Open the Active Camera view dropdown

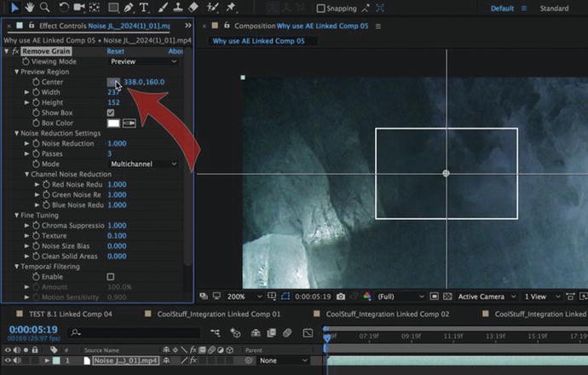click(x=487, y=297)
